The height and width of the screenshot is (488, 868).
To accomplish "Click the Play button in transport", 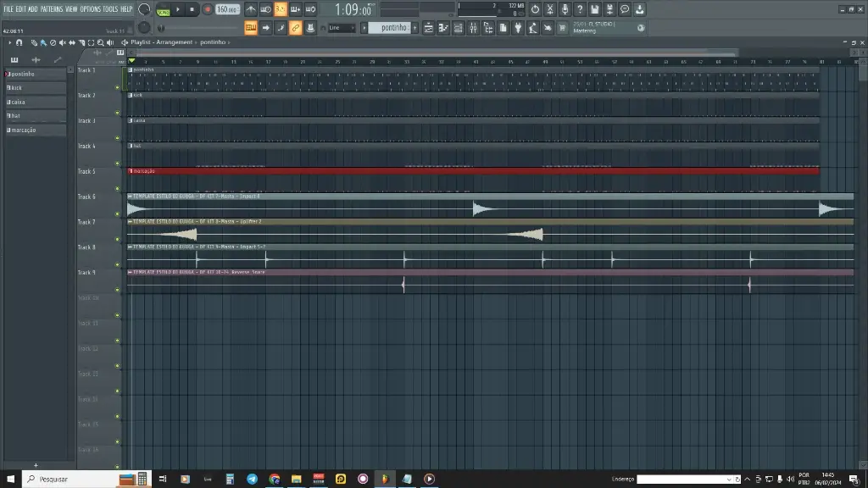I will (178, 9).
